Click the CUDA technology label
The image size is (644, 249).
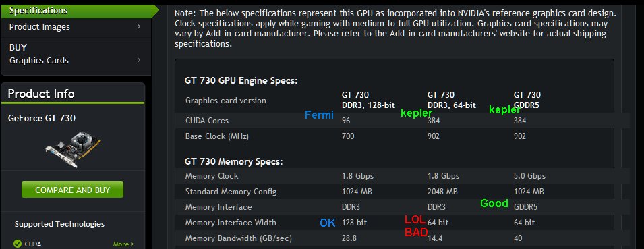pos(33,244)
